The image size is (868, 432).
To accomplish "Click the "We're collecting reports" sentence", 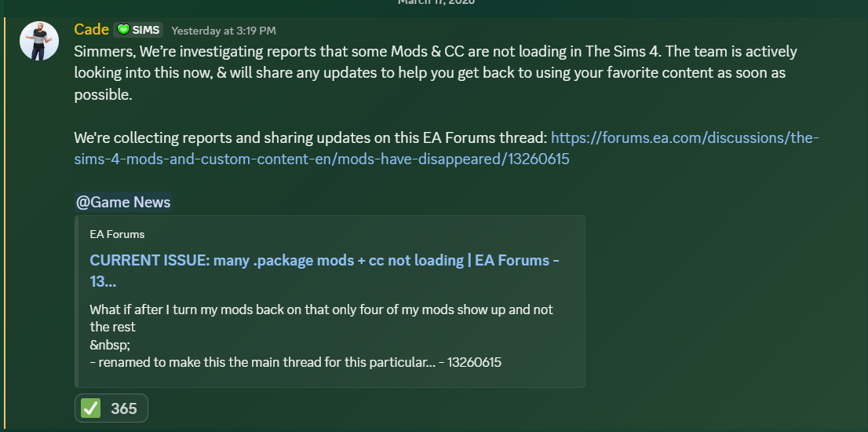I will [x=311, y=138].
